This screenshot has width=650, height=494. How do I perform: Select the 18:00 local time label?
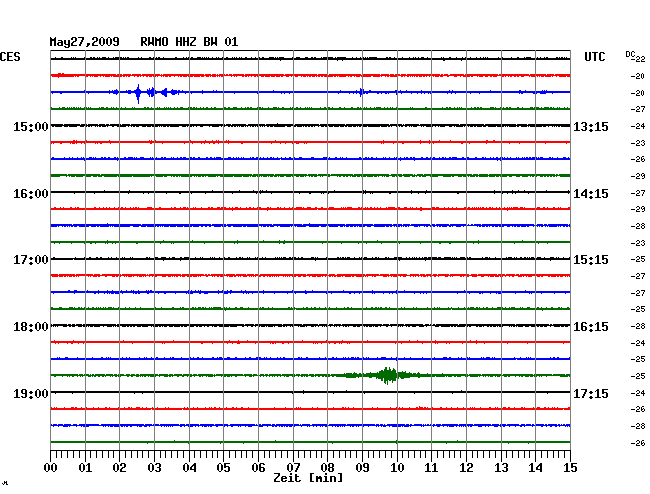(31, 327)
